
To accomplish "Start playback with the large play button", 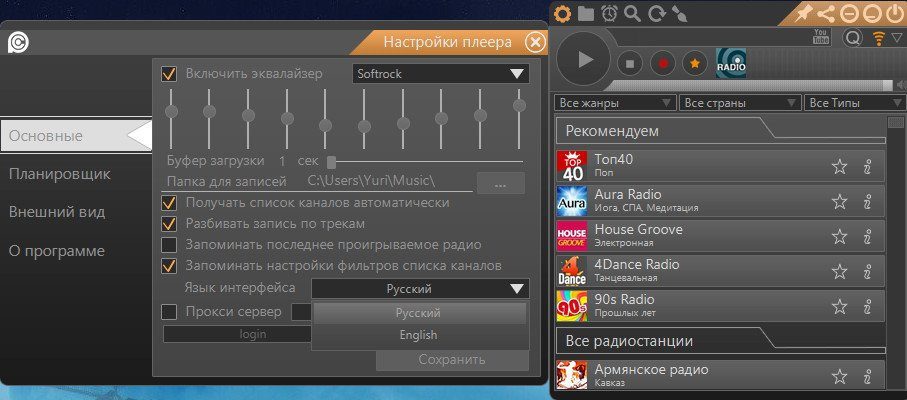I will [x=584, y=59].
